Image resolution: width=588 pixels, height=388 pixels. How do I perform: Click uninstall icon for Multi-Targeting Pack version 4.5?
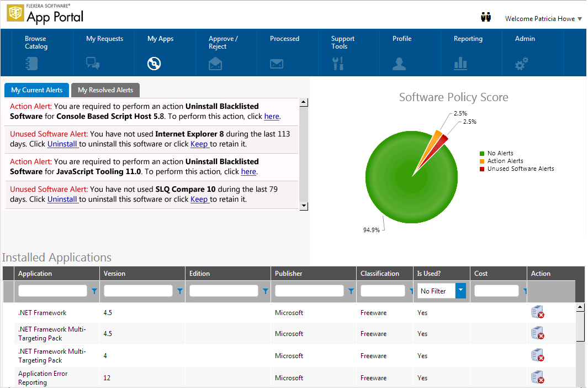tap(538, 333)
